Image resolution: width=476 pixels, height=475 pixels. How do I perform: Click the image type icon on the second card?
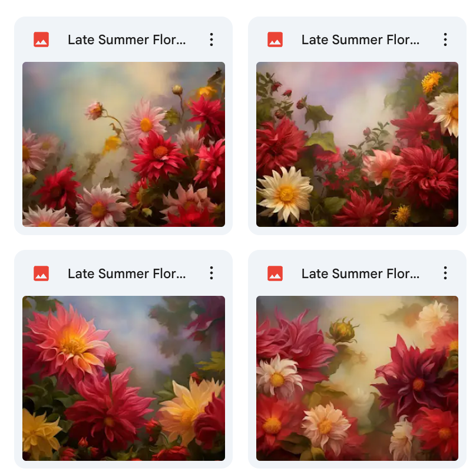tap(275, 39)
